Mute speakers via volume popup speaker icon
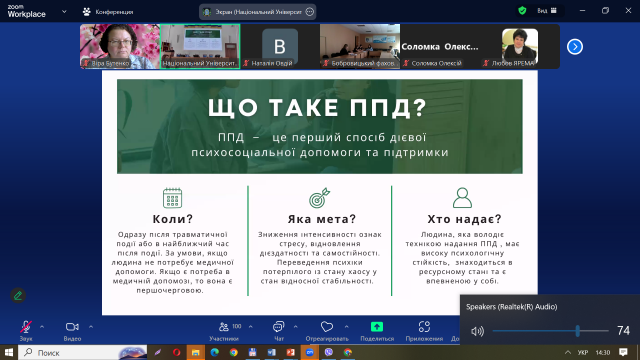Screen dimensions: 640x360 [x=477, y=331]
